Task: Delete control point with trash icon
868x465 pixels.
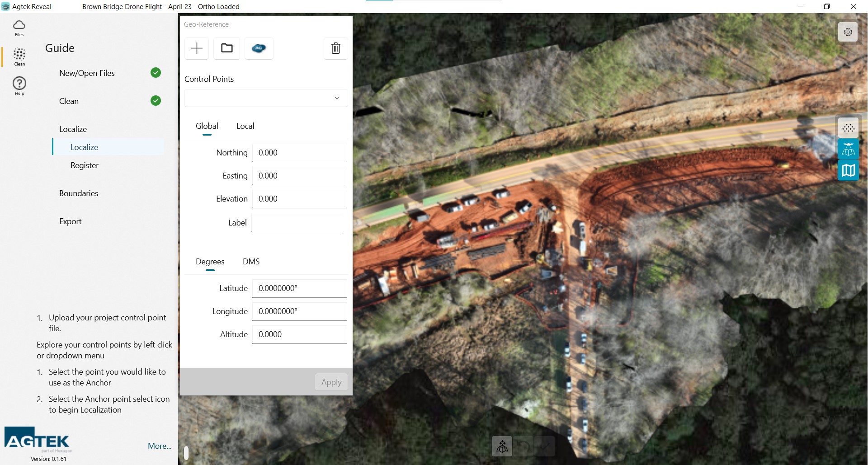Action: point(335,48)
